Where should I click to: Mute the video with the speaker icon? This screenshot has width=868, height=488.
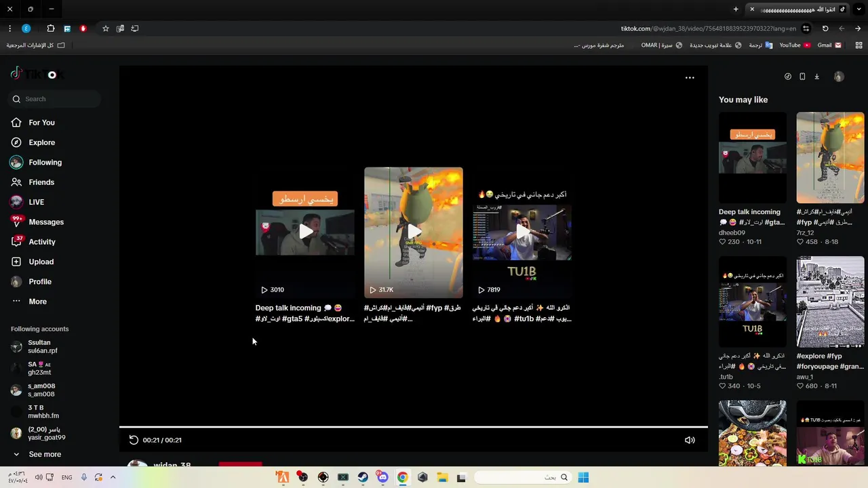coord(690,440)
